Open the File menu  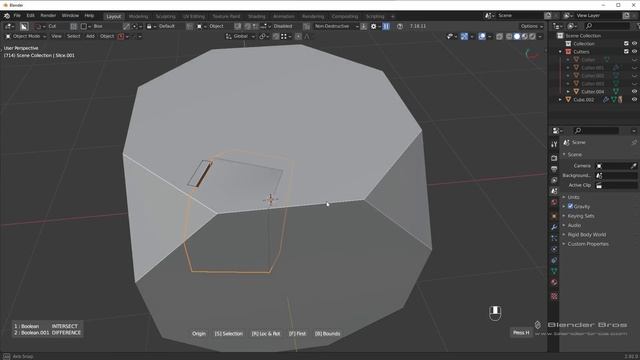click(17, 16)
